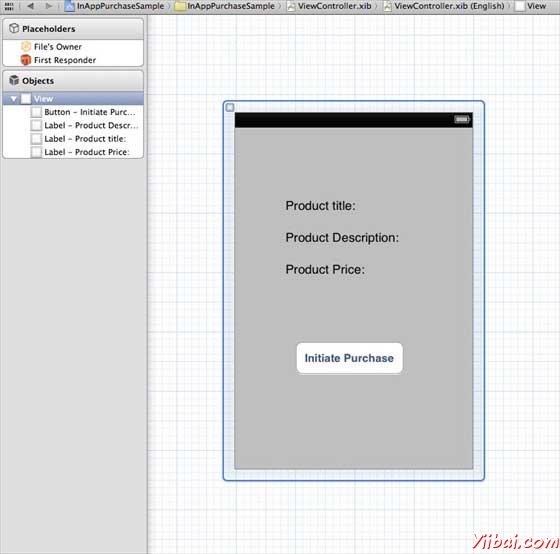Close the view canvas using top-left corner box
This screenshot has height=554, width=560.
(230, 108)
